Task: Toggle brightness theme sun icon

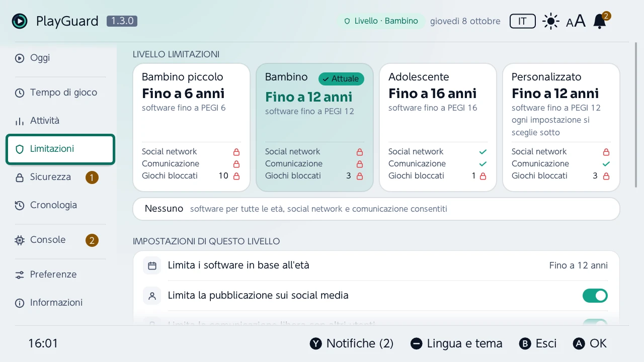Action: tap(551, 21)
